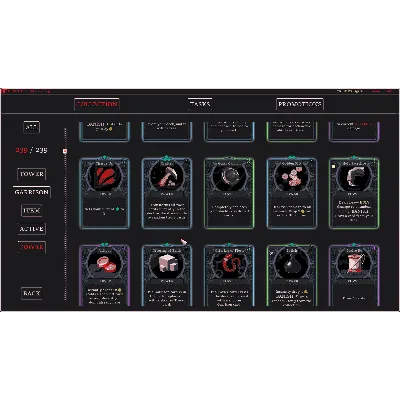This screenshot has height=400, width=400.
Task: Select the red claw slash card
Action: [104, 193]
